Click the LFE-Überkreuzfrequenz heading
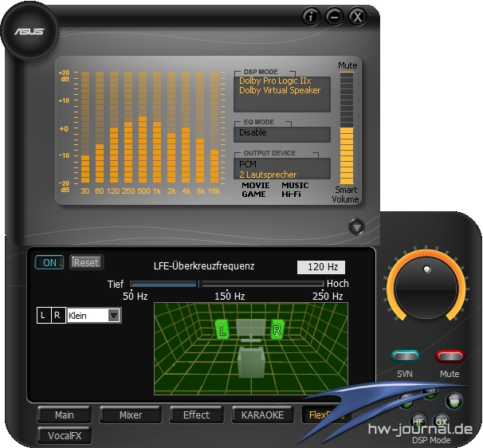 click(204, 266)
